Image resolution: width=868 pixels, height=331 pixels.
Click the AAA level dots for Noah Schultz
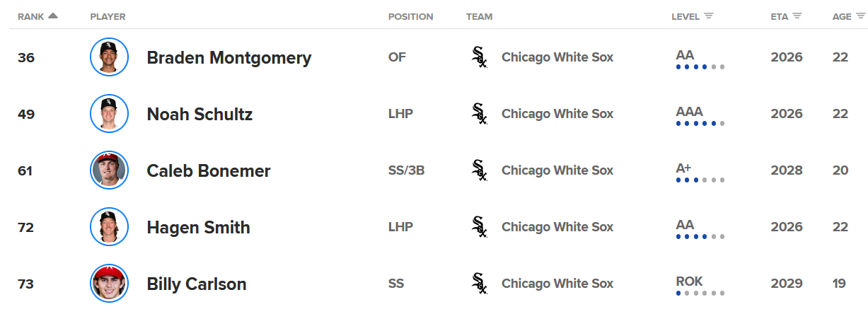click(x=700, y=124)
